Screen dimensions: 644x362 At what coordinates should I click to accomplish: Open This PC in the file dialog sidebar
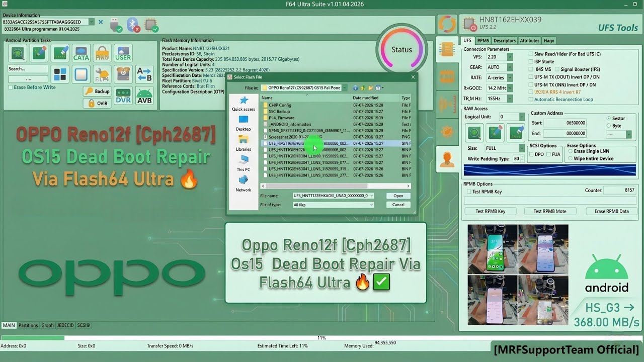(x=244, y=163)
